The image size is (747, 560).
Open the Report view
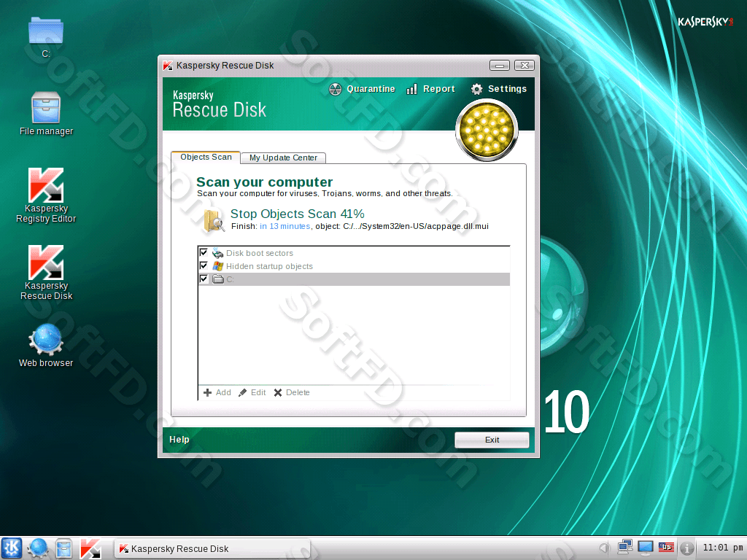coord(430,89)
